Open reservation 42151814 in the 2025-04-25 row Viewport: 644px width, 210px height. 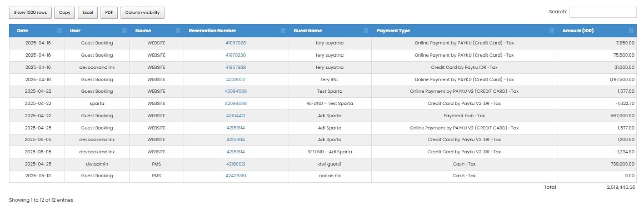click(236, 128)
